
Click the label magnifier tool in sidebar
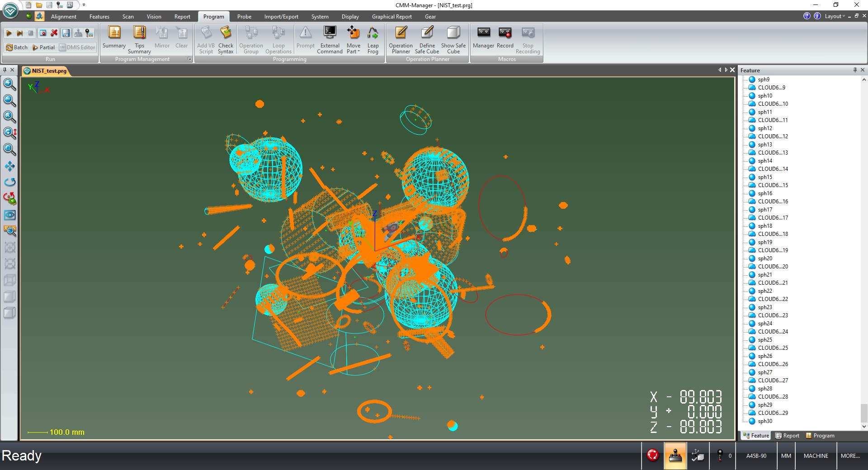[x=9, y=231]
